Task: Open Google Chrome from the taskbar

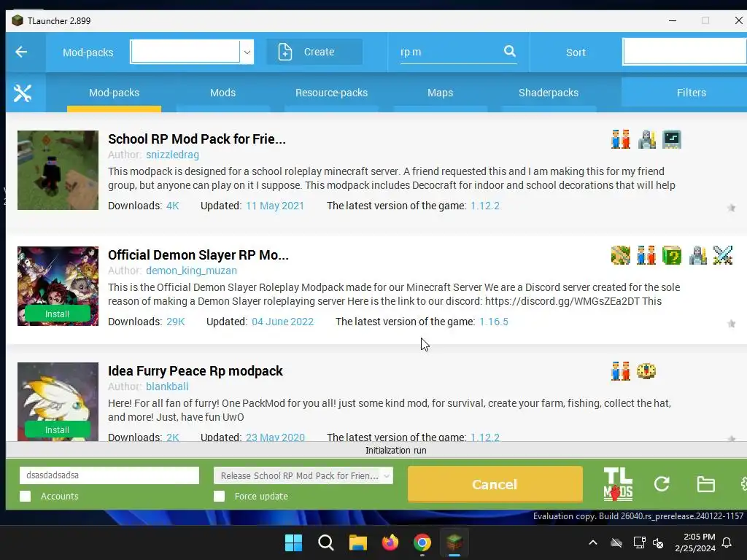Action: click(422, 542)
